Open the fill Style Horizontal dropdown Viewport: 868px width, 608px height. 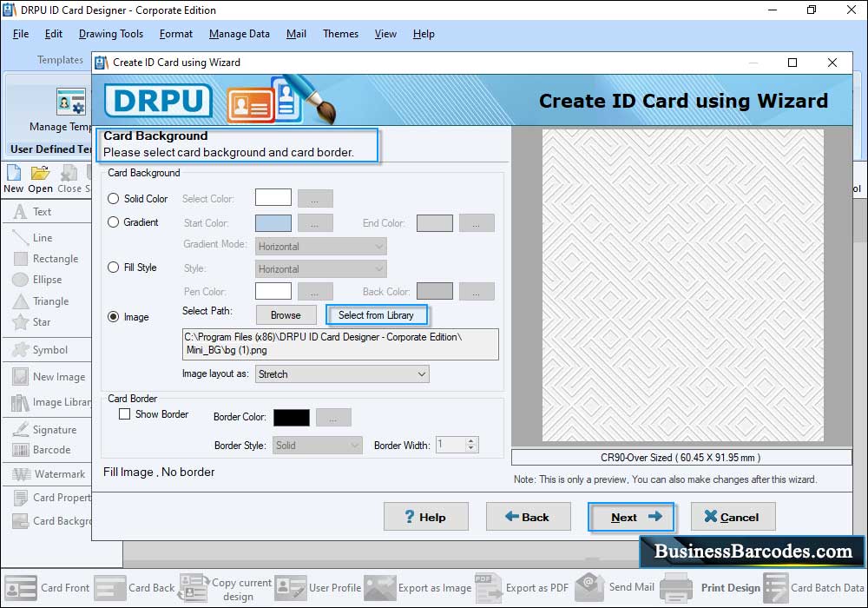[321, 269]
